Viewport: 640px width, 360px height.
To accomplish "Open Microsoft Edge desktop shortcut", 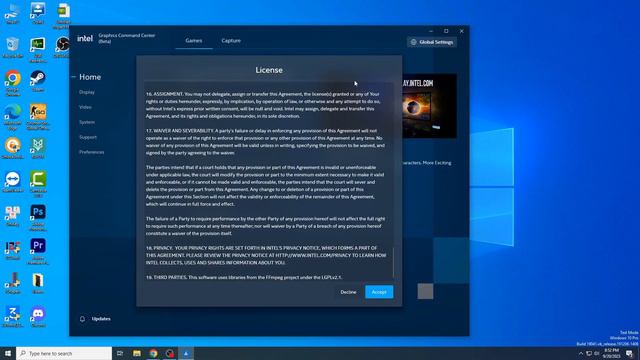I will (13, 116).
